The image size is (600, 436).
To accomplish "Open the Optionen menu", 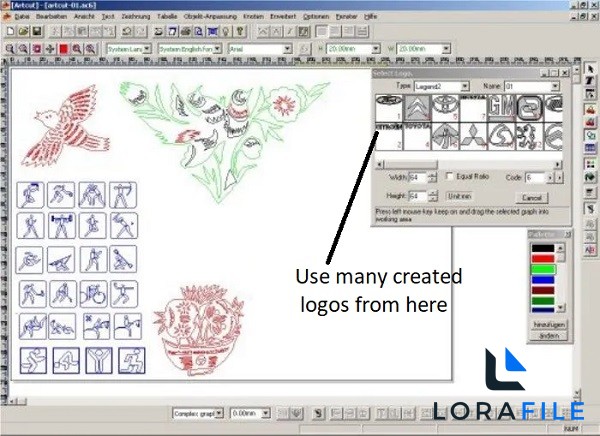I will (316, 17).
